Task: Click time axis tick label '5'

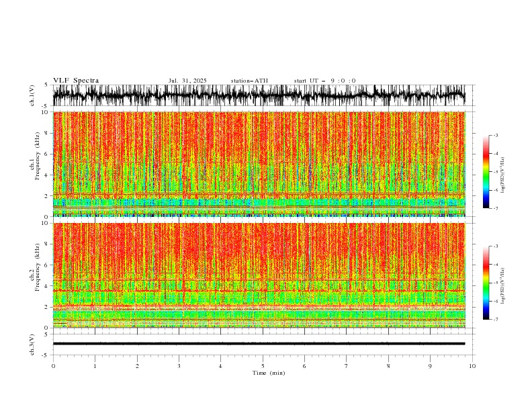Action: (263, 366)
